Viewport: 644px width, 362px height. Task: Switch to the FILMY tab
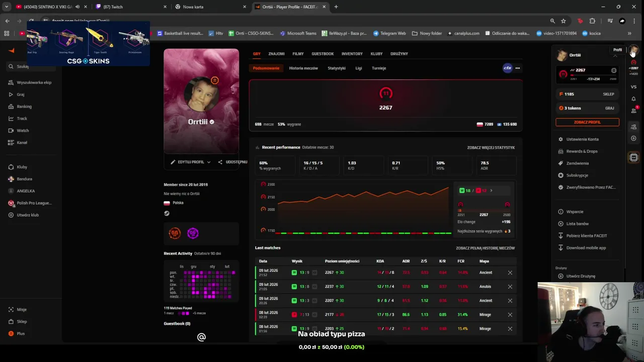pyautogui.click(x=298, y=54)
